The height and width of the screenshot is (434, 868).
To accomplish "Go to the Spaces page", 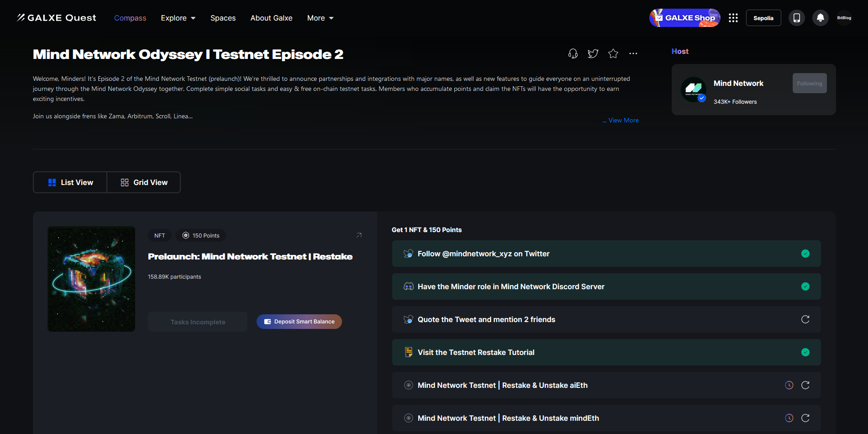I will pyautogui.click(x=223, y=18).
